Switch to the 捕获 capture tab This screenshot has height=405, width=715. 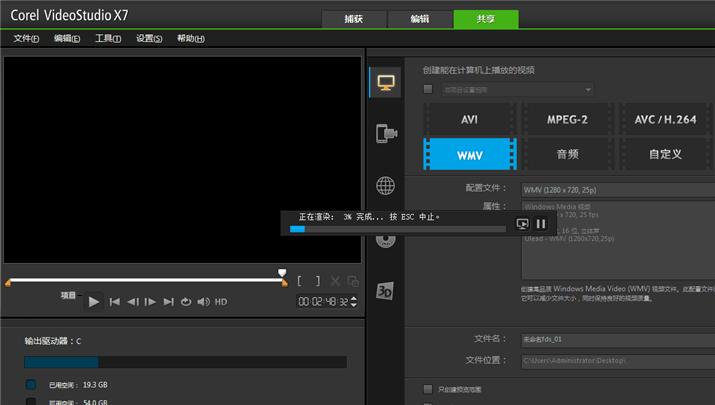354,19
